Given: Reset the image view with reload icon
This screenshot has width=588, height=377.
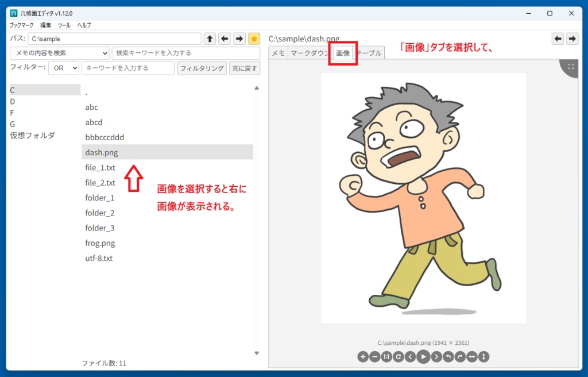Looking at the screenshot, I should [x=399, y=357].
